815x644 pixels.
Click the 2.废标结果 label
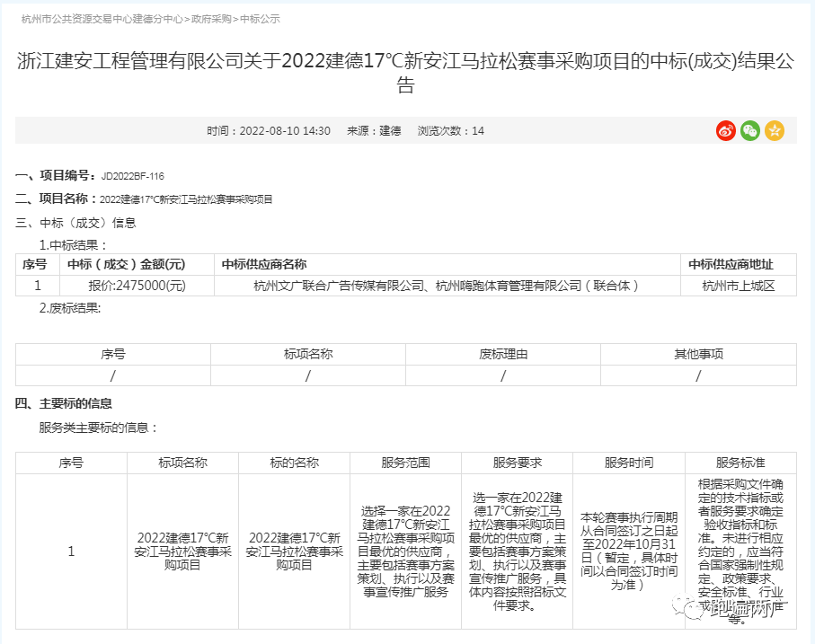coord(70,308)
